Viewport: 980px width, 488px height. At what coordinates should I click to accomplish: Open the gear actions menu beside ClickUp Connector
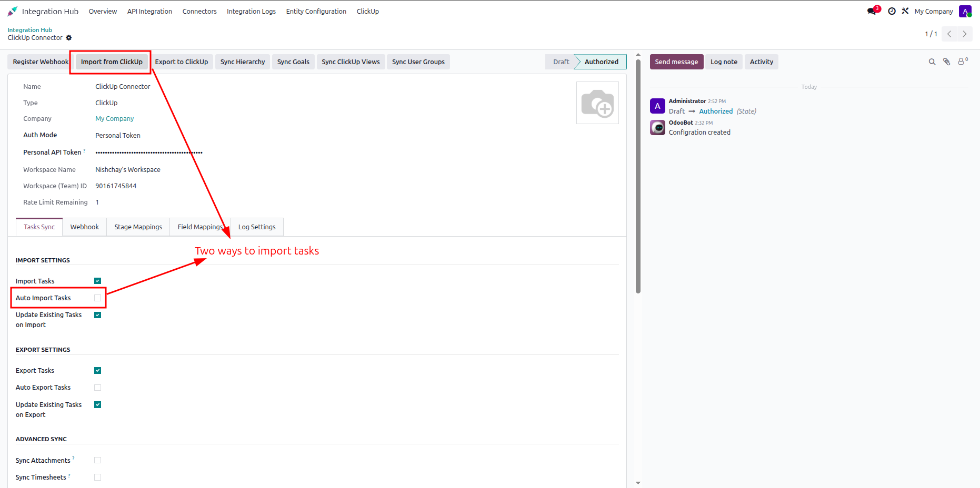point(69,38)
